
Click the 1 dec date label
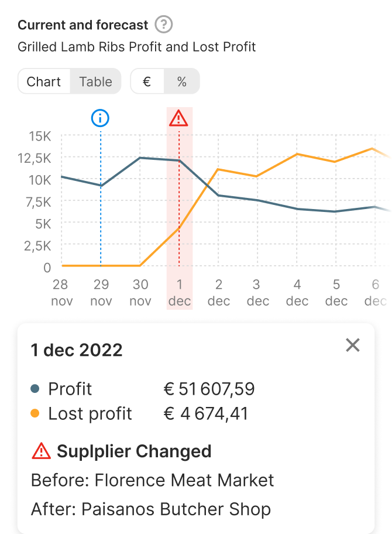[x=180, y=293]
